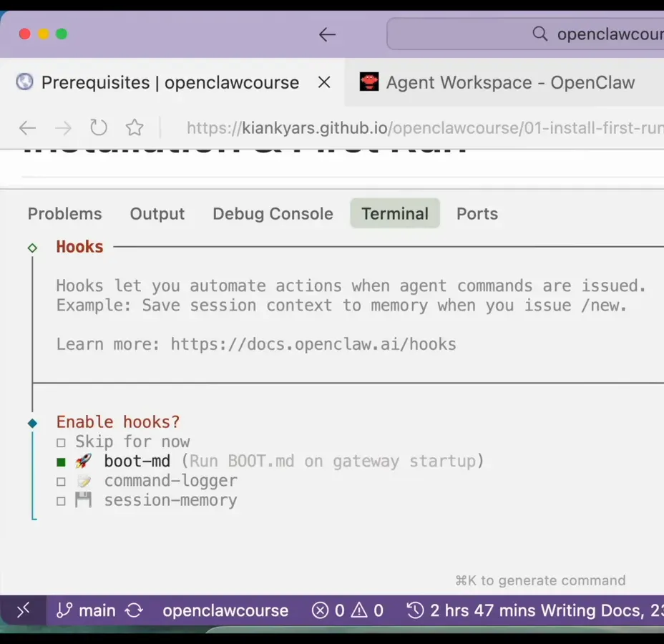
Task: Click the git branch icon for main
Action: point(64,610)
